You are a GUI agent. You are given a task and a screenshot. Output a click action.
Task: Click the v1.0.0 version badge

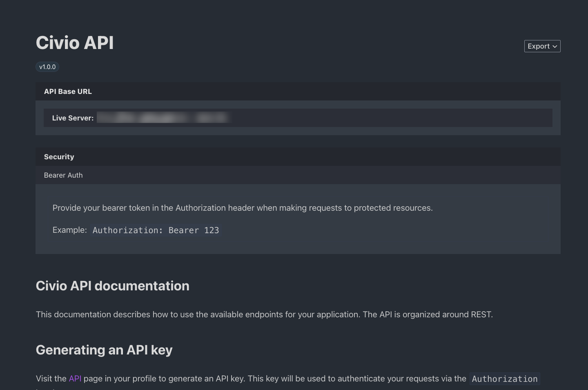point(47,67)
